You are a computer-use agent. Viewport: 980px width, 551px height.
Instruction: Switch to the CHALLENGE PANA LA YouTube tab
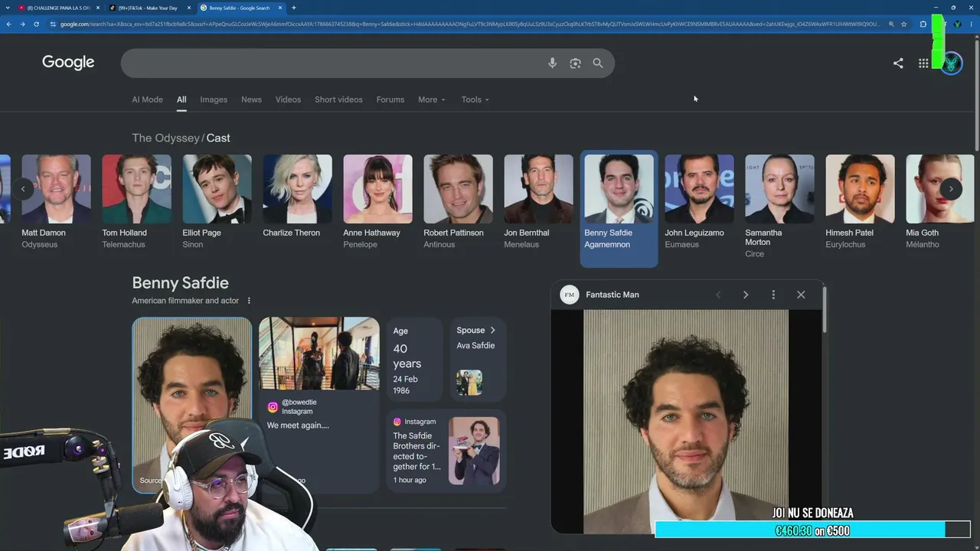57,8
